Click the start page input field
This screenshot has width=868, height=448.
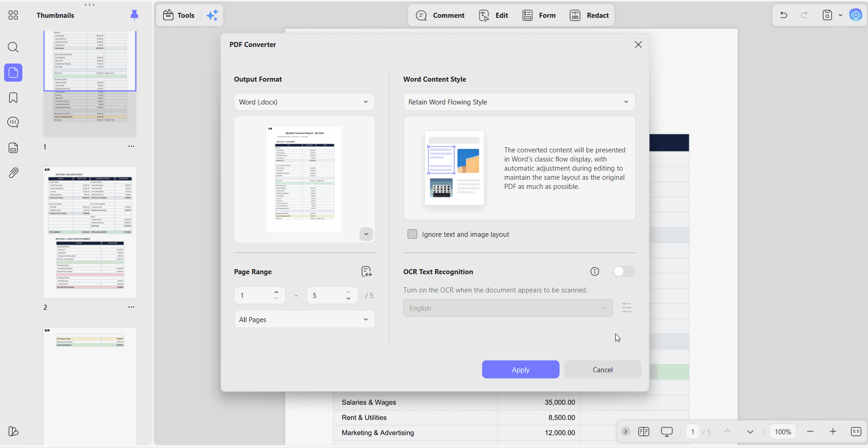tap(254, 295)
